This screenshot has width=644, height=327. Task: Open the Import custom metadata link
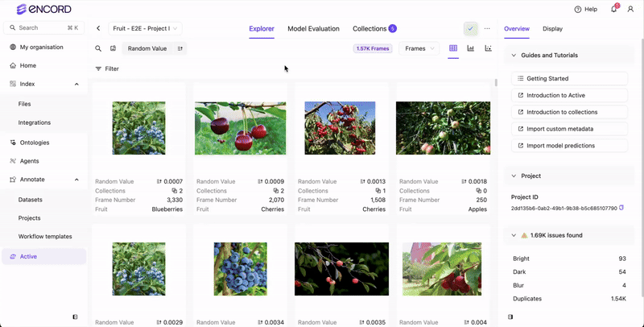(569, 129)
